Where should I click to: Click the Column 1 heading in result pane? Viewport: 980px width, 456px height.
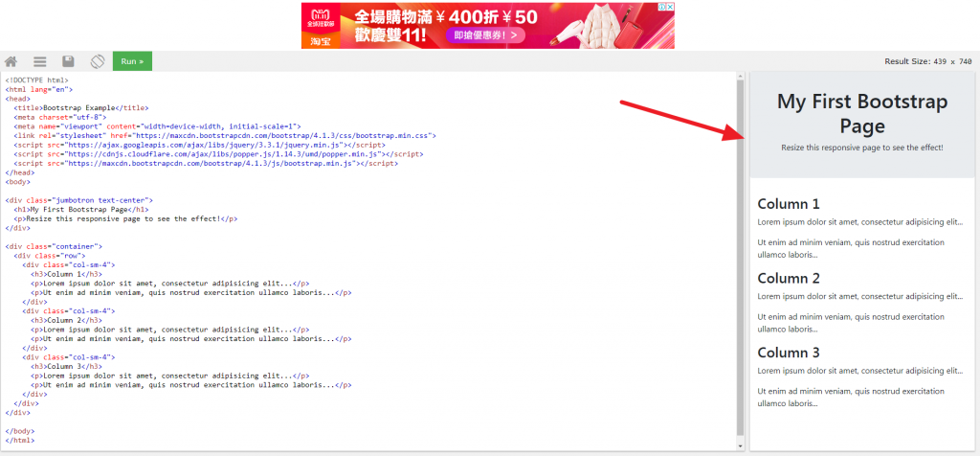789,204
